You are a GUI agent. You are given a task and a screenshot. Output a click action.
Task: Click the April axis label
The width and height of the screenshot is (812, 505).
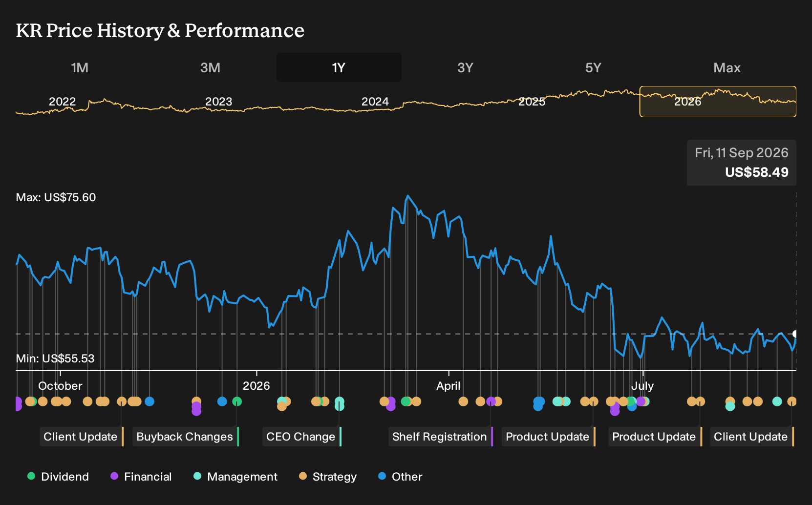448,386
